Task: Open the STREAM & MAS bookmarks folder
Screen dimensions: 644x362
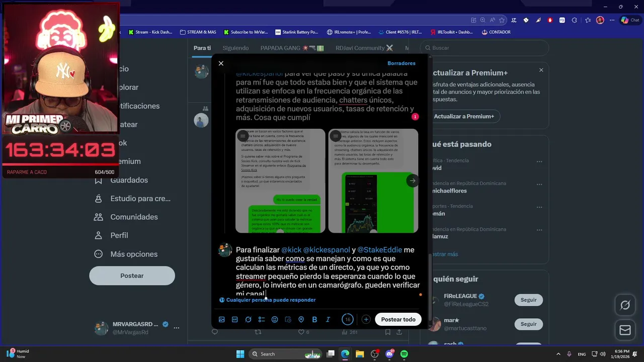Action: pyautogui.click(x=198, y=32)
